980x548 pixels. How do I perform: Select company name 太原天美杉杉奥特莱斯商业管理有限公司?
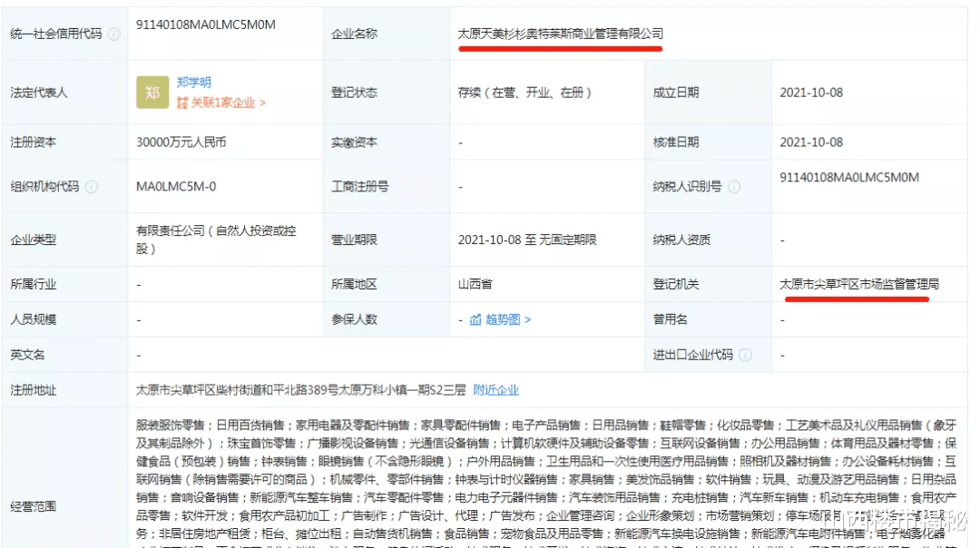[560, 34]
